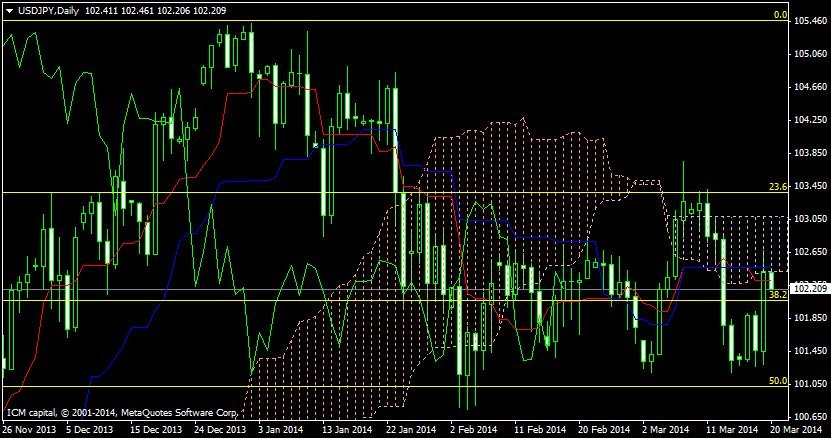
Task: Click the 24 Dec 2013 date label
Action: (x=220, y=430)
